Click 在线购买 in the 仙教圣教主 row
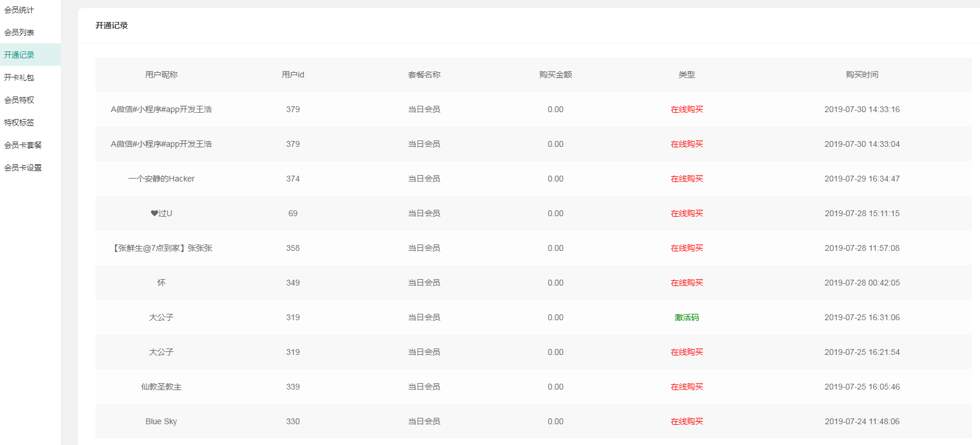 point(687,387)
